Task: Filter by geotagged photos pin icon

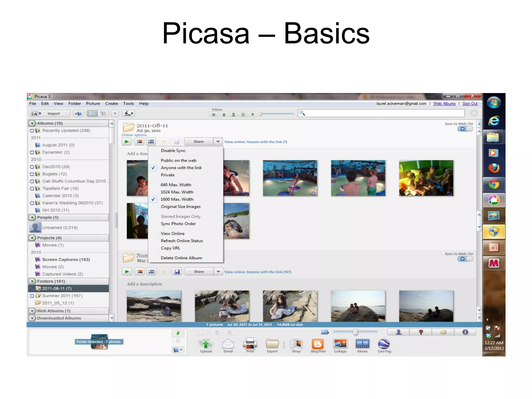Action: tap(252, 115)
